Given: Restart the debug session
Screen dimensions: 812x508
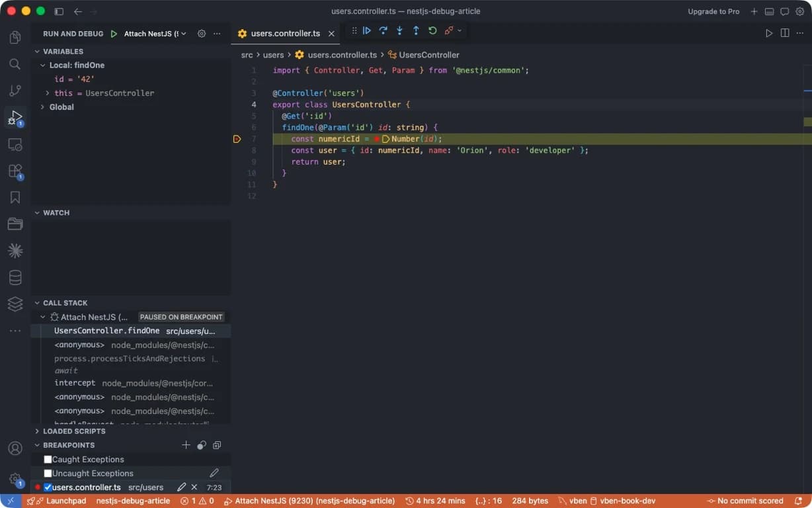Looking at the screenshot, I should (x=432, y=30).
